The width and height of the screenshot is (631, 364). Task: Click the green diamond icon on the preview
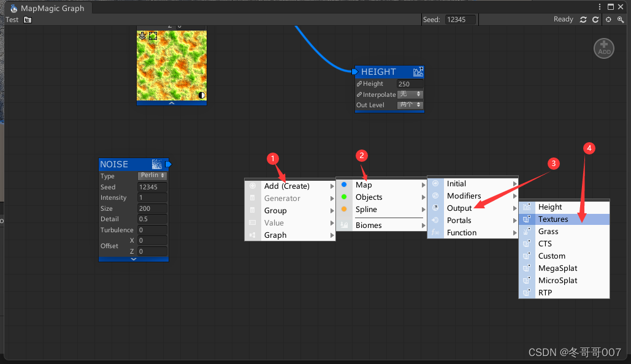pos(152,36)
